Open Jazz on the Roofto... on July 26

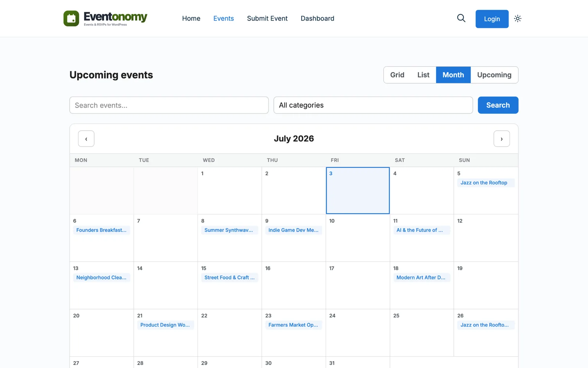(x=485, y=325)
